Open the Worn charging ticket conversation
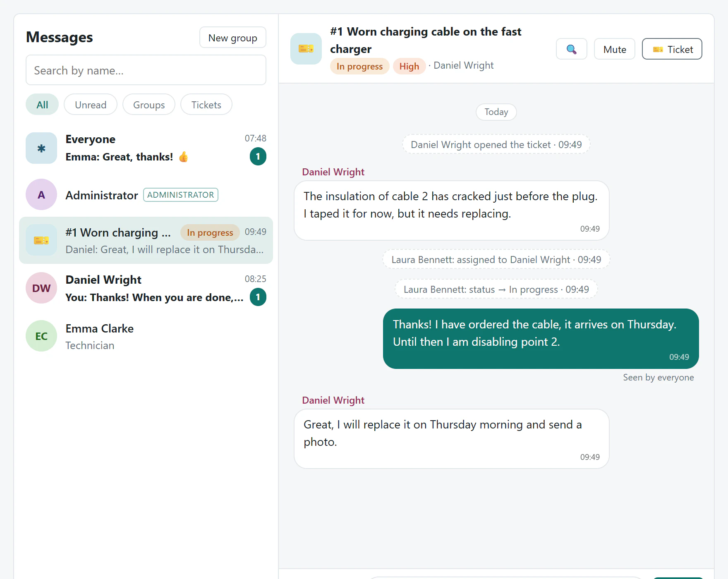Image resolution: width=728 pixels, height=579 pixels. point(146,240)
